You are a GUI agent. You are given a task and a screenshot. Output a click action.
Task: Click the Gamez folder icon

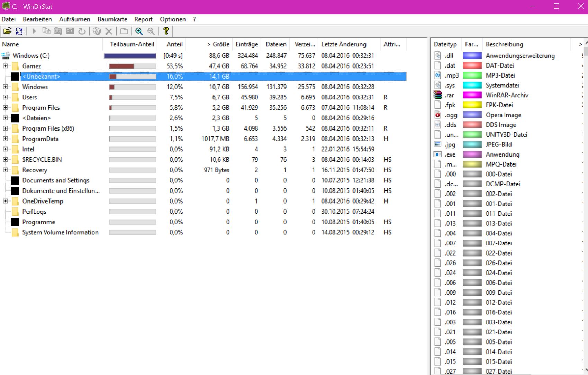tap(15, 66)
